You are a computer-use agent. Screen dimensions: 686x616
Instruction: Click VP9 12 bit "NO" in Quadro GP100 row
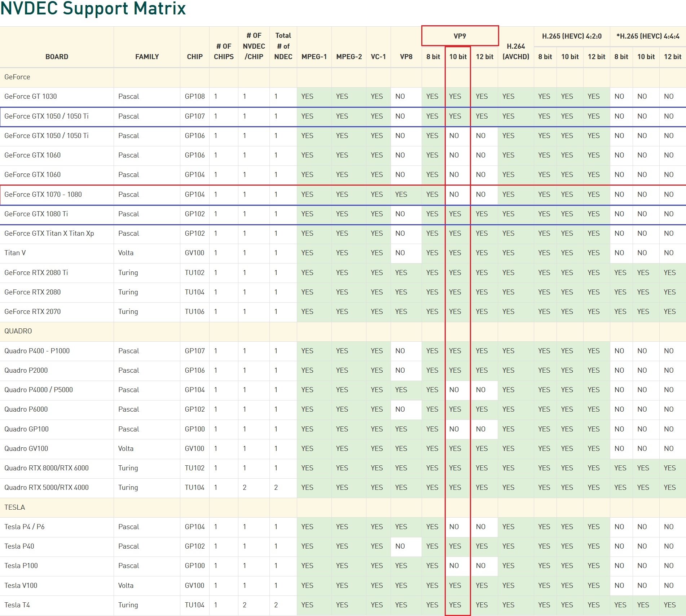[481, 429]
